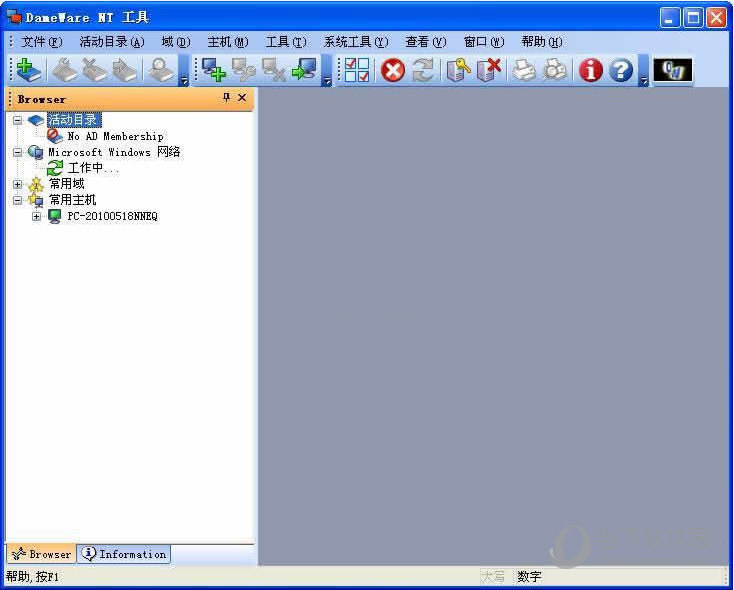Click the server with red X icon
This screenshot has height=590, width=734.
[489, 70]
